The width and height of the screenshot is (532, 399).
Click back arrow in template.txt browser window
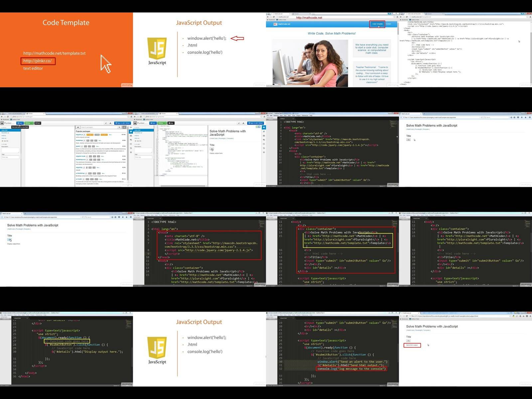[x=401, y=17]
